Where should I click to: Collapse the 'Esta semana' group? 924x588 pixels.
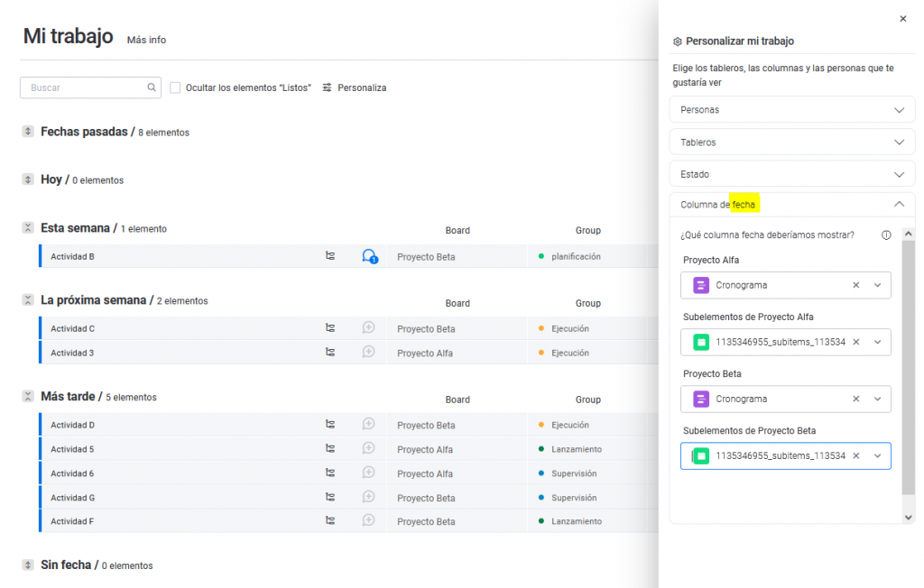click(x=28, y=228)
